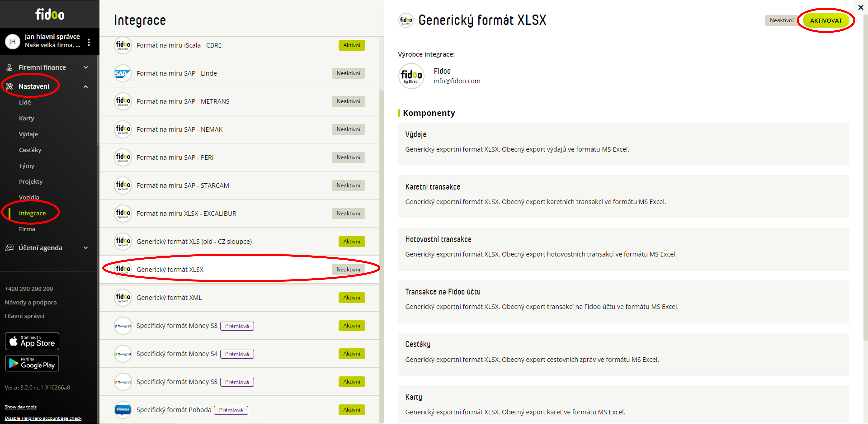Image resolution: width=868 pixels, height=424 pixels.
Task: Click fidoo logo beside Generický formát XLSX title
Action: (406, 21)
